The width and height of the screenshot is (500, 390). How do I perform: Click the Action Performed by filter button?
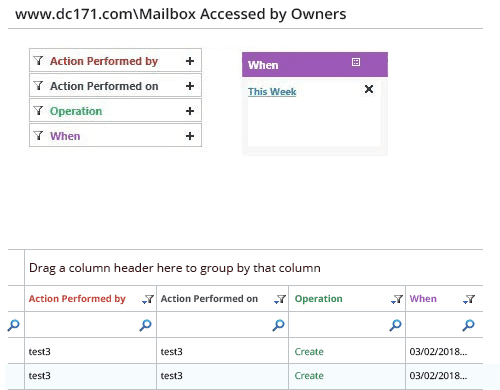pos(115,60)
